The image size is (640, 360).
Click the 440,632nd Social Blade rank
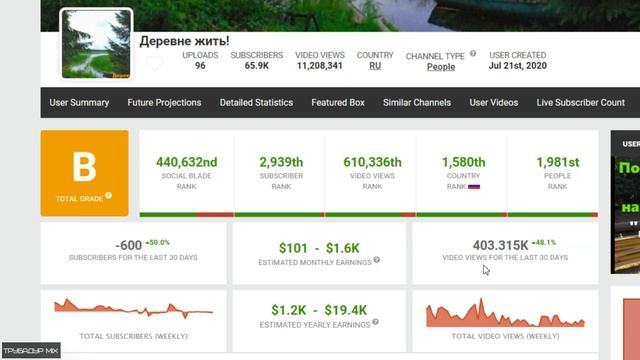tap(187, 162)
